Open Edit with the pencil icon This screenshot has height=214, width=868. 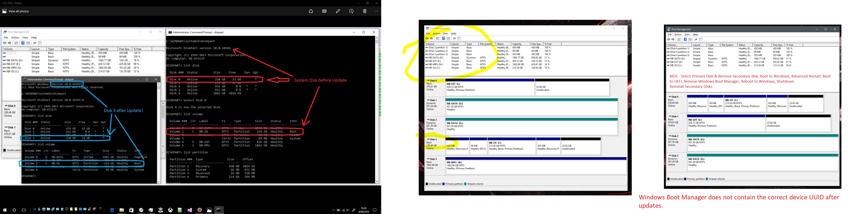click(338, 11)
